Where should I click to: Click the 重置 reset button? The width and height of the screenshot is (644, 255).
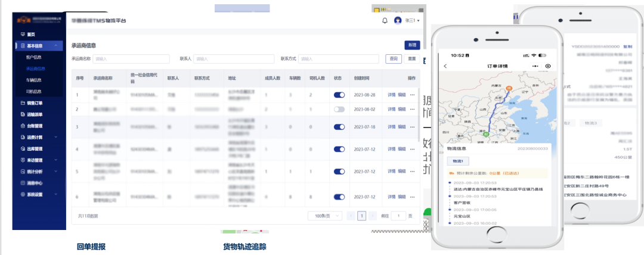(x=412, y=59)
